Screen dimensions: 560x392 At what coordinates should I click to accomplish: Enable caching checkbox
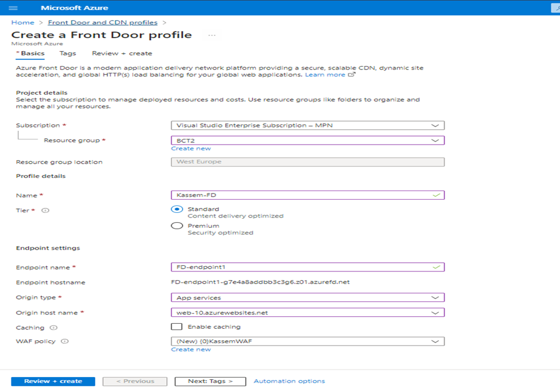pos(176,327)
